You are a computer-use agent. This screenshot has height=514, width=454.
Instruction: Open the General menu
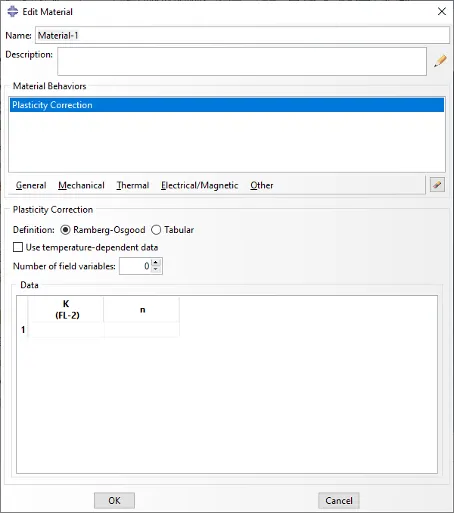click(x=31, y=185)
